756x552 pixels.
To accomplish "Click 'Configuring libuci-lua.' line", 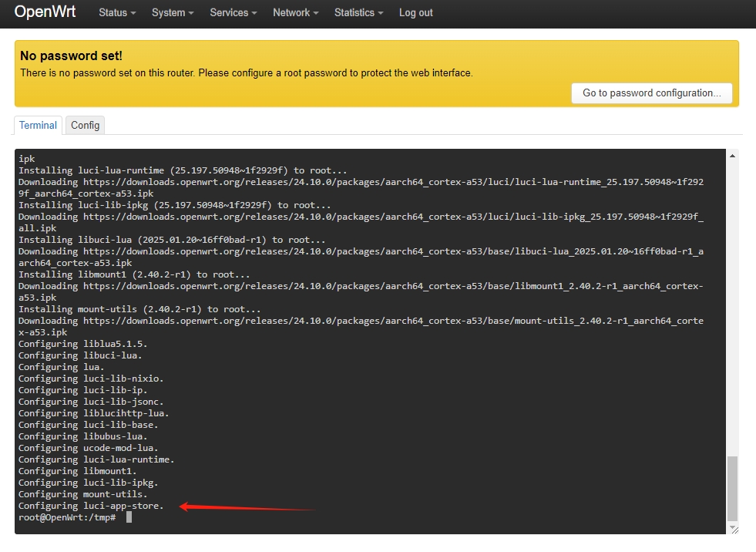I will pyautogui.click(x=80, y=355).
